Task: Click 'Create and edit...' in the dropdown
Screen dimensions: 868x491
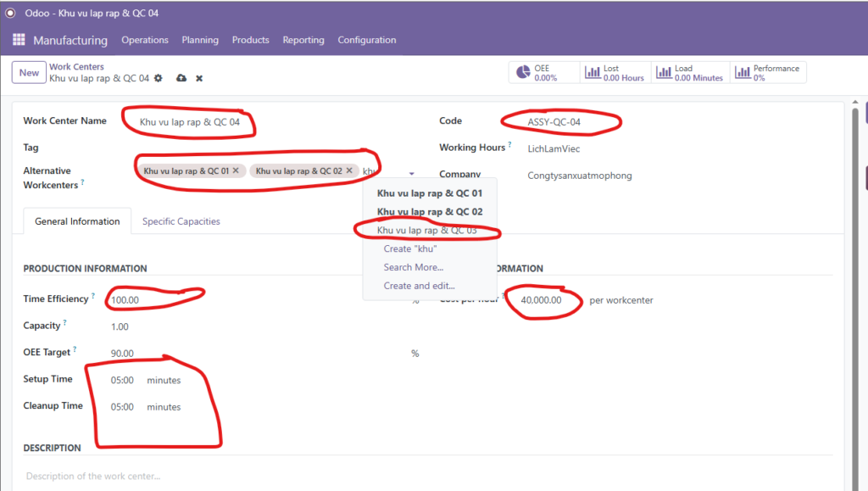Action: (x=419, y=286)
